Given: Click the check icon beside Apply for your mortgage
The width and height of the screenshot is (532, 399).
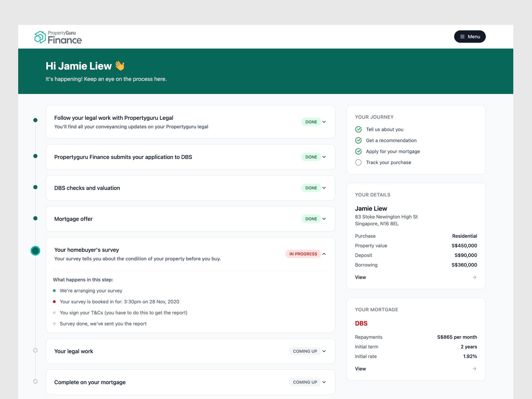Looking at the screenshot, I should click(358, 151).
